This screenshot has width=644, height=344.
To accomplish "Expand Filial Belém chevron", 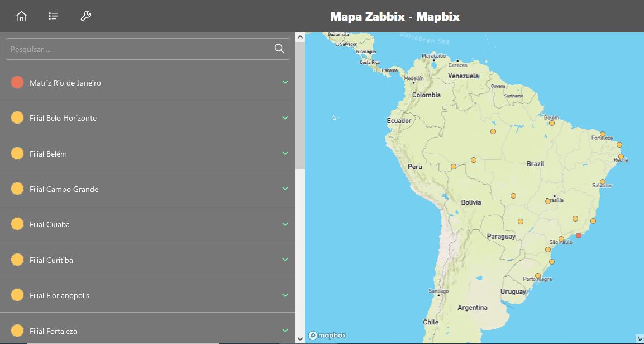I will pos(285,153).
